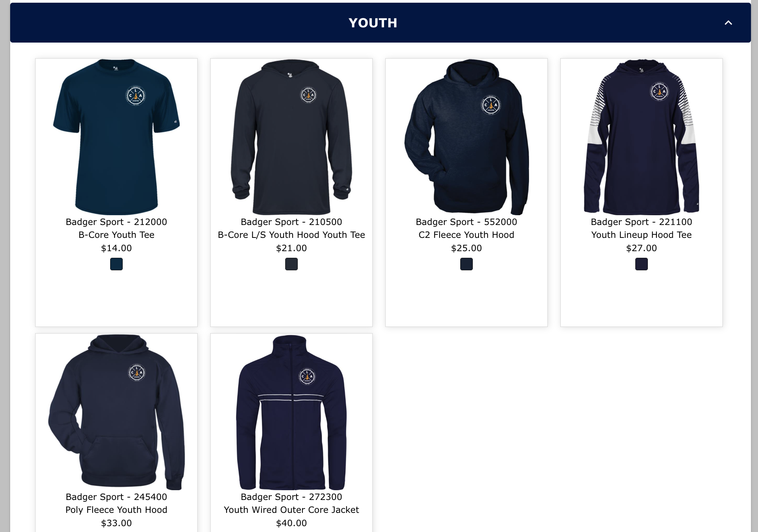Open the Youth Lineup Hood Tee link
This screenshot has height=532, width=758.
point(642,235)
